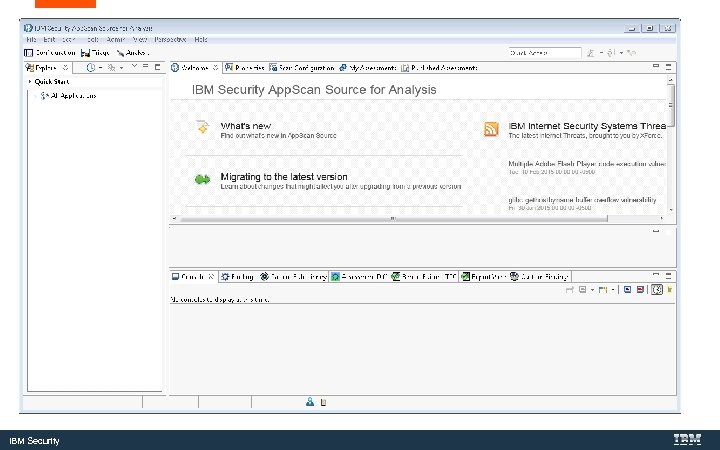Maximize the Console panel

pyautogui.click(x=668, y=276)
